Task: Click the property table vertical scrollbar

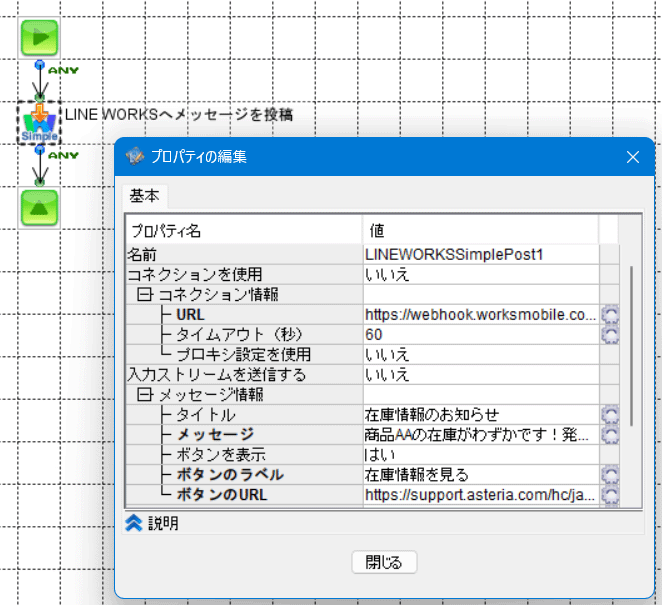Action: tap(631, 345)
